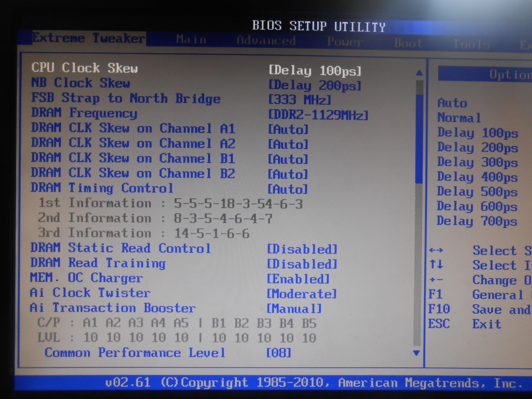Click the left-right arrows key icon
The height and width of the screenshot is (399, 532).
[x=436, y=250]
